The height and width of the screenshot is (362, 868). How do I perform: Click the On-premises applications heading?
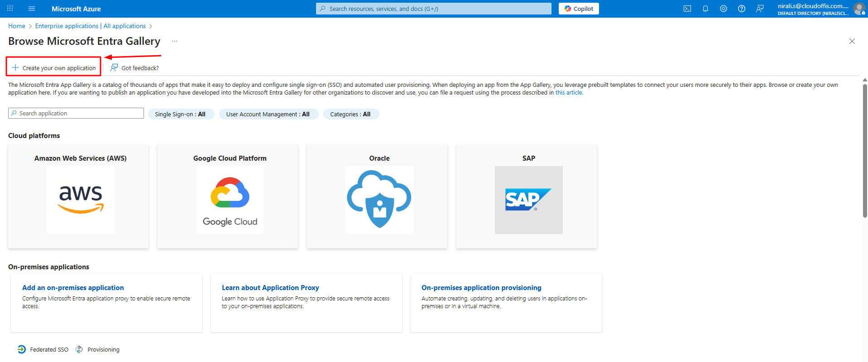point(48,267)
